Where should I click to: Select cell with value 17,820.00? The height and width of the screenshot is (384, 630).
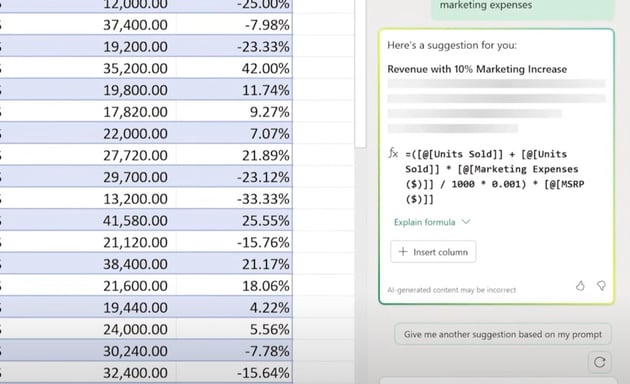pos(88,111)
